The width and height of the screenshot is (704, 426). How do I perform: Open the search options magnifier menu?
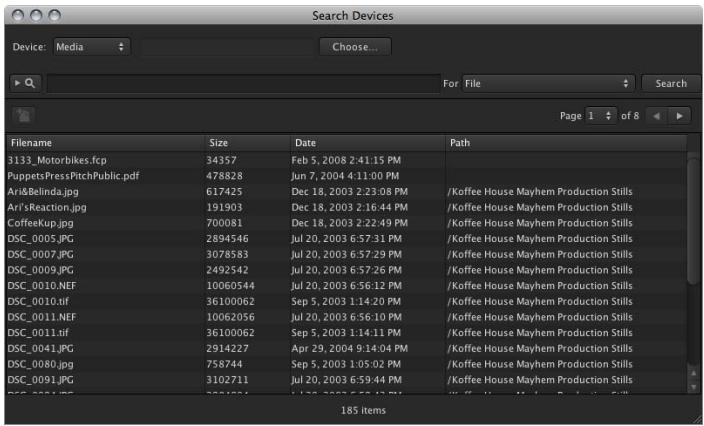(25, 83)
